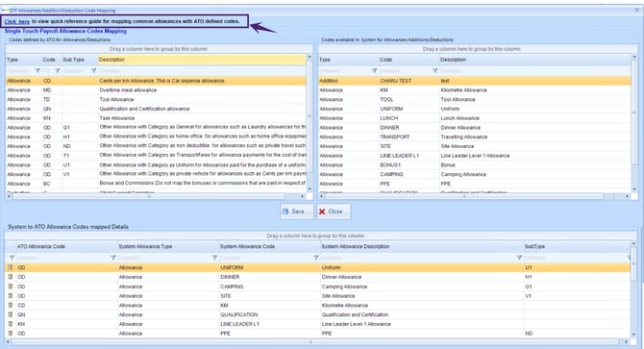Select 'Camping Allowance' row in system grid
Viewport: 644px width, 349px height.
[x=475, y=175]
